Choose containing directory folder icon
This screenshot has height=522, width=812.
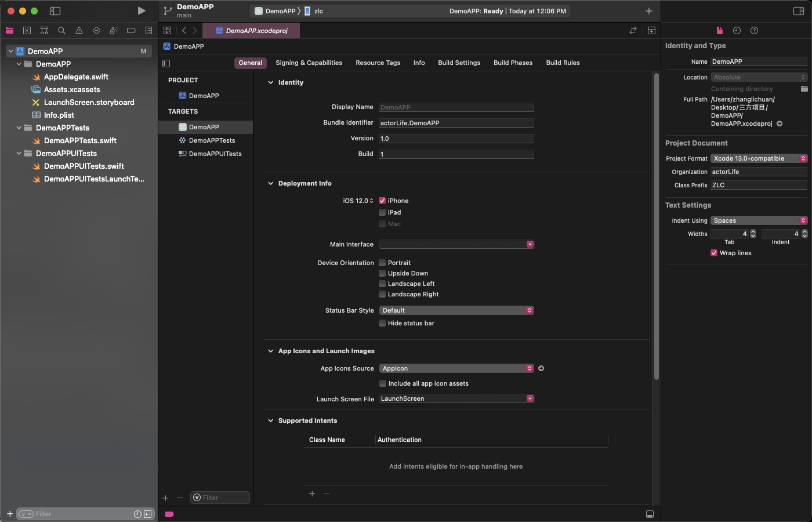[x=804, y=89]
